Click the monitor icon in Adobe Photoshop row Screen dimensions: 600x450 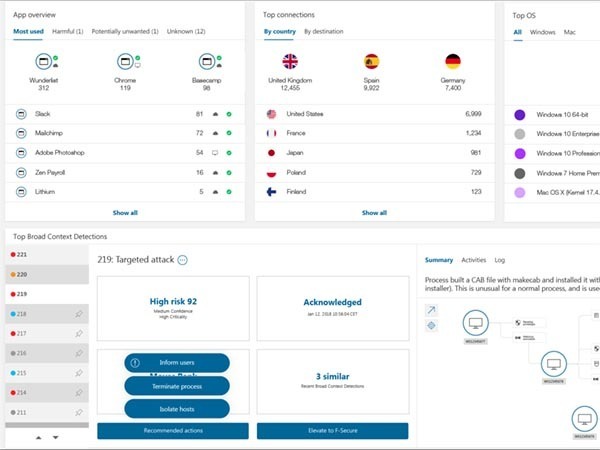pos(215,153)
